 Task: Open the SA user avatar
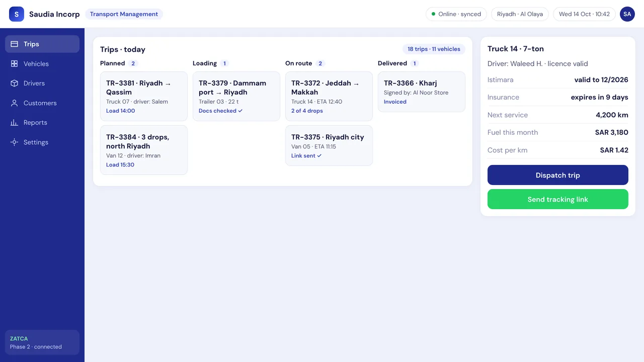(x=627, y=14)
